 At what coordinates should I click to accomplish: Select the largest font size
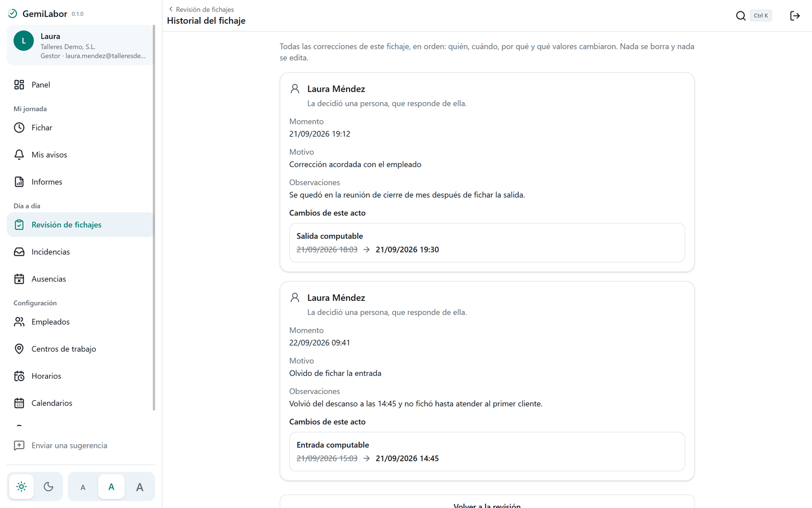pos(140,487)
